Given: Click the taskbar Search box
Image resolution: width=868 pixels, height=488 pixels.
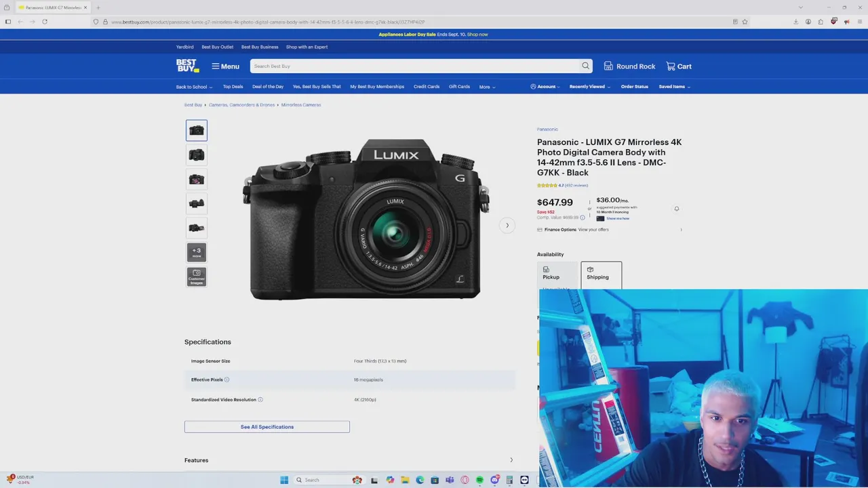Looking at the screenshot, I should point(328,480).
